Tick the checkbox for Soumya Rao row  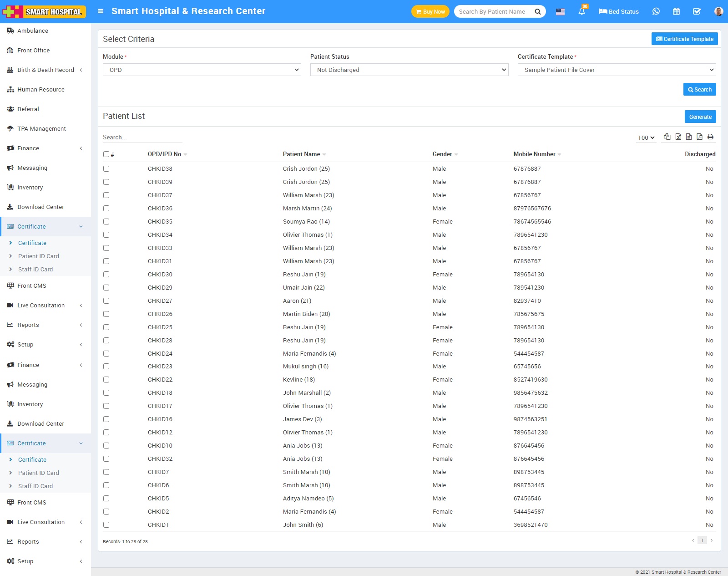click(x=106, y=222)
